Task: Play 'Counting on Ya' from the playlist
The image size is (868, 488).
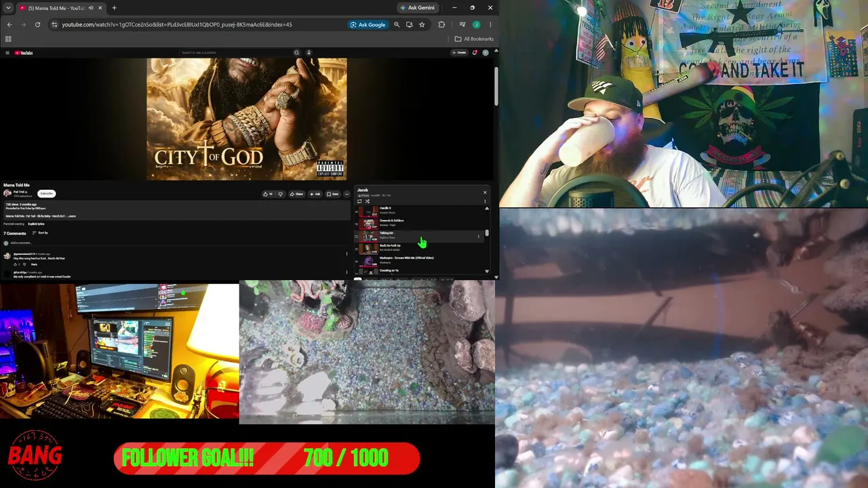Action: [418, 271]
